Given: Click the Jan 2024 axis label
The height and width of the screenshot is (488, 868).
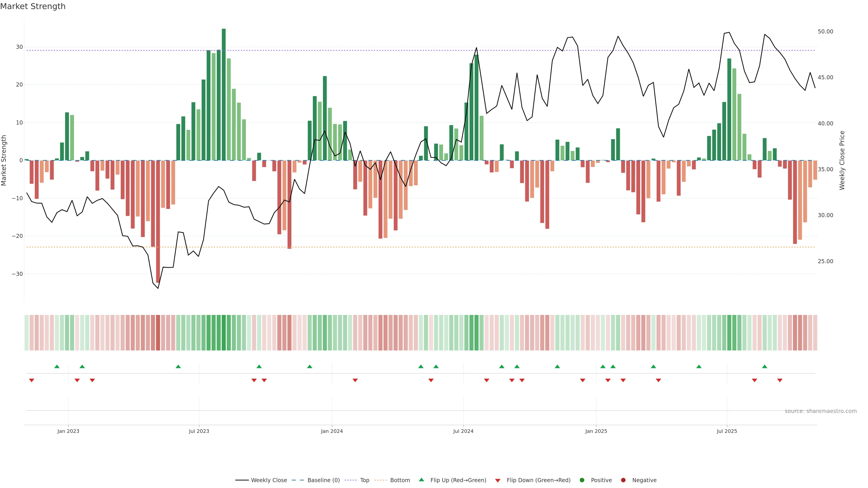Looking at the screenshot, I should (x=332, y=431).
